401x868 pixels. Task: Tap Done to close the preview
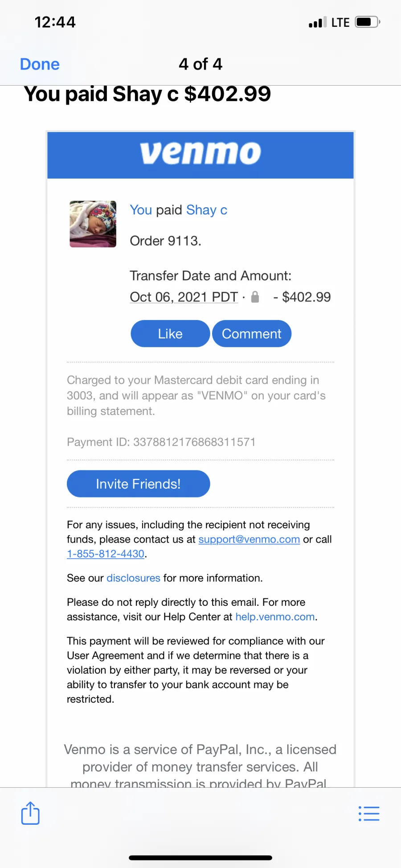click(40, 64)
